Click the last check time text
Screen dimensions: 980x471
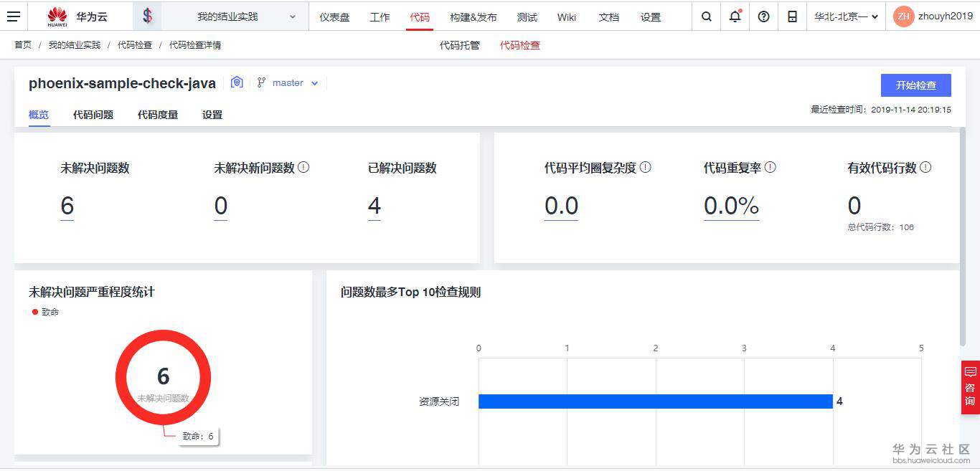point(881,110)
